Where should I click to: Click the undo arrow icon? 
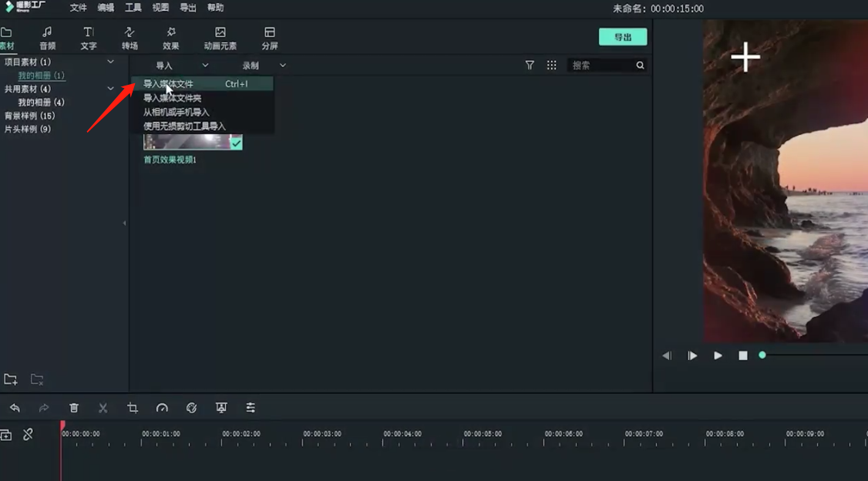(15, 408)
